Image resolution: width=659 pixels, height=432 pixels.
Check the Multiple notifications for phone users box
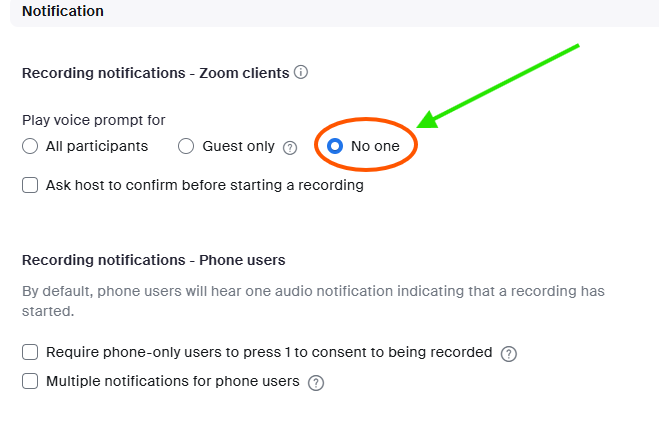(30, 381)
